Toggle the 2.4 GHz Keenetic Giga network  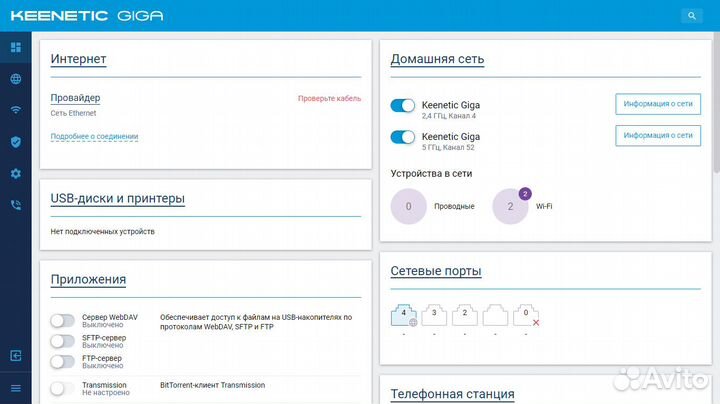403,106
